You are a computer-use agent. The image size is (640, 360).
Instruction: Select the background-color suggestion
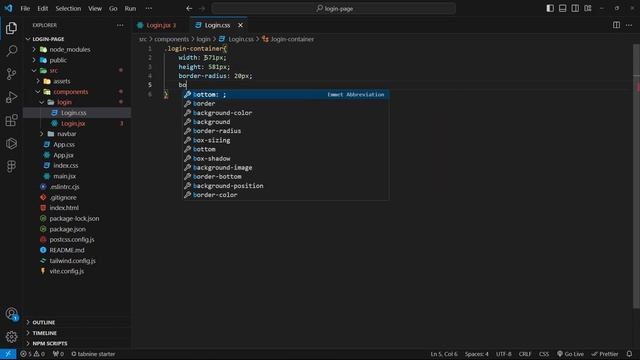pyautogui.click(x=285, y=113)
